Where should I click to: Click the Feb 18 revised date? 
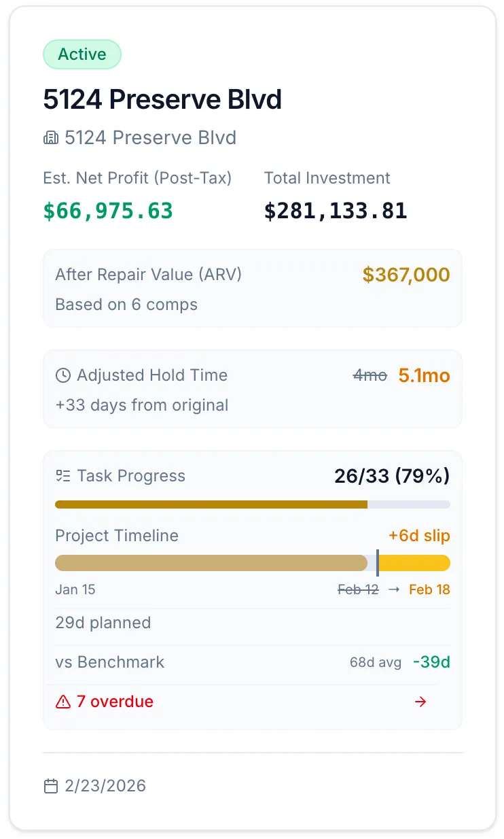429,589
